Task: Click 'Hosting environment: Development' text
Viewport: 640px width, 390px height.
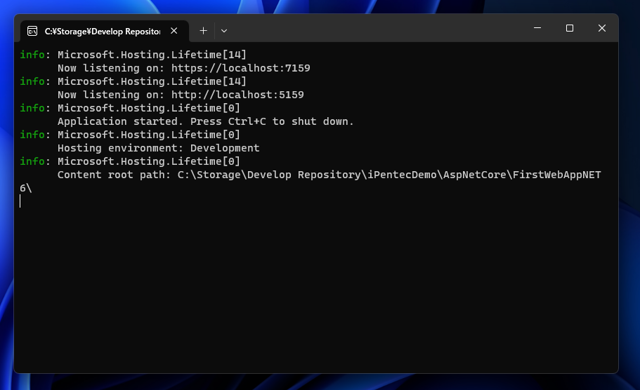Action: point(158,148)
